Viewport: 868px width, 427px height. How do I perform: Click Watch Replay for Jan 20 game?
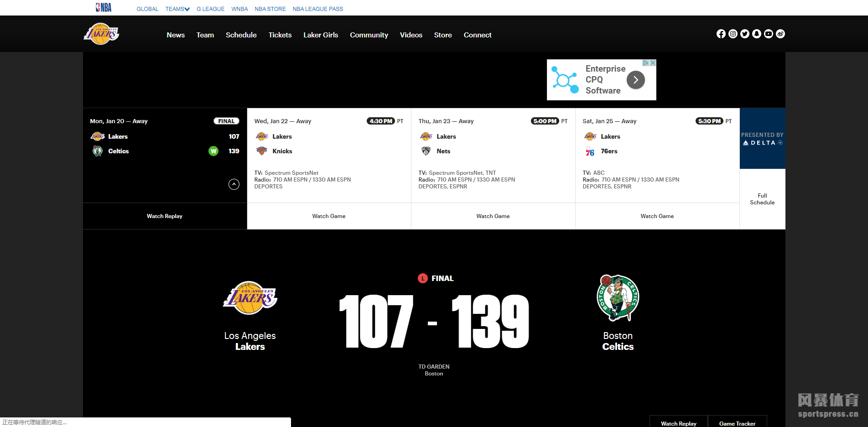coord(165,216)
